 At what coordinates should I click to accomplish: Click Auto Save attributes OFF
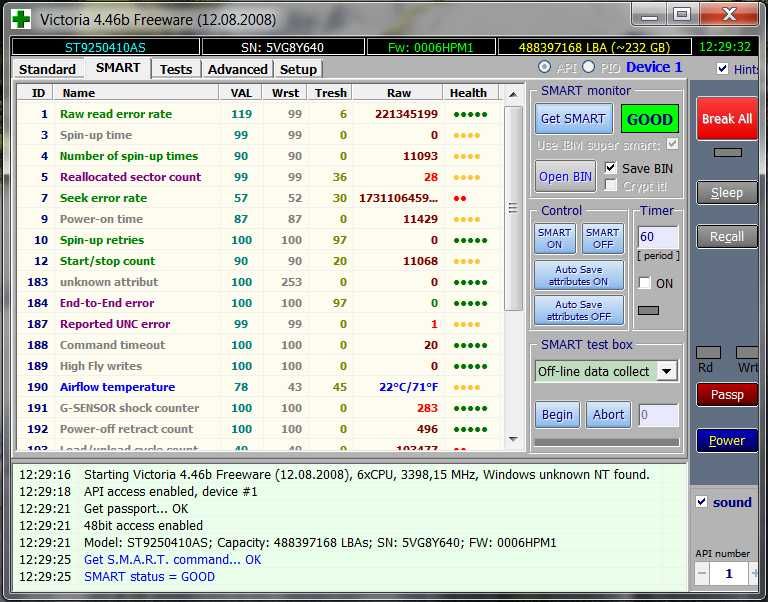[578, 311]
